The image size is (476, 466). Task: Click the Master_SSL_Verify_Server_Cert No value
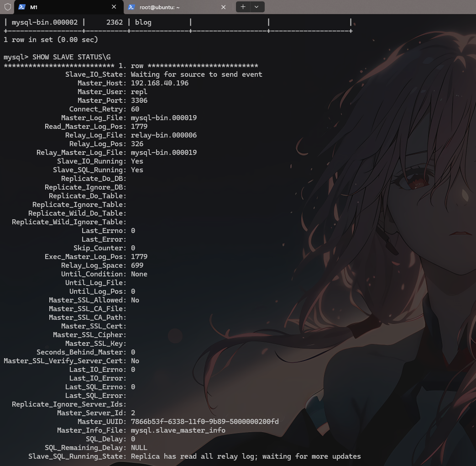[x=135, y=361]
